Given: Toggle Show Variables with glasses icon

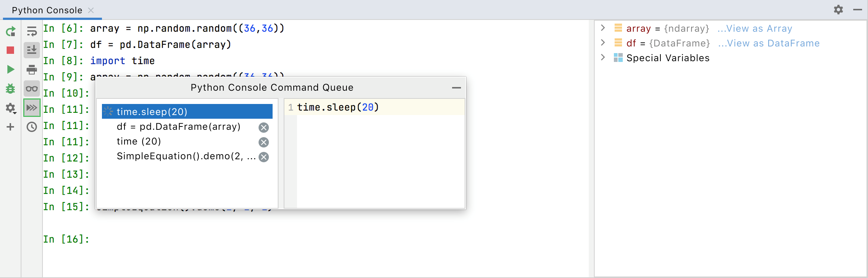Looking at the screenshot, I should pyautogui.click(x=31, y=88).
